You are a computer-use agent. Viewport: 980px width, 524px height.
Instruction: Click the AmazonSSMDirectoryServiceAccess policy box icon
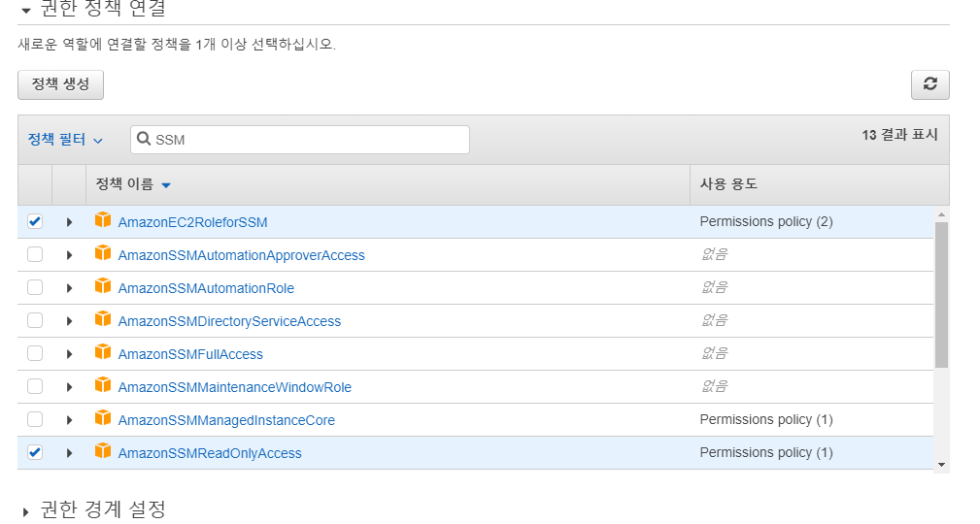click(103, 319)
